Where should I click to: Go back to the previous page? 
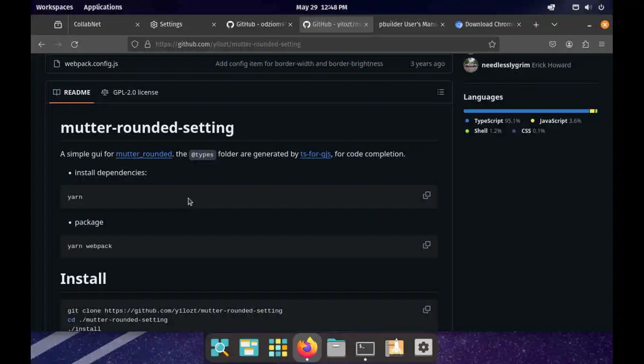[x=42, y=44]
